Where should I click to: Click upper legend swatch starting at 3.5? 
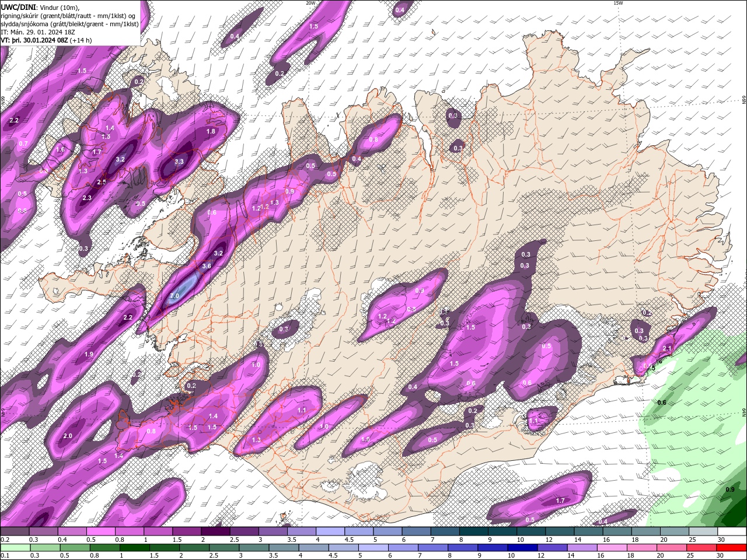click(x=302, y=531)
